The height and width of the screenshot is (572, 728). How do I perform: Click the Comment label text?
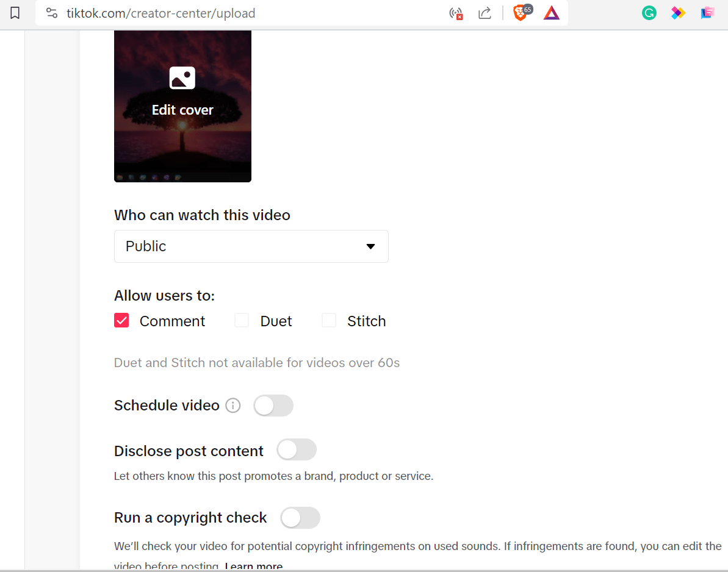pos(172,321)
